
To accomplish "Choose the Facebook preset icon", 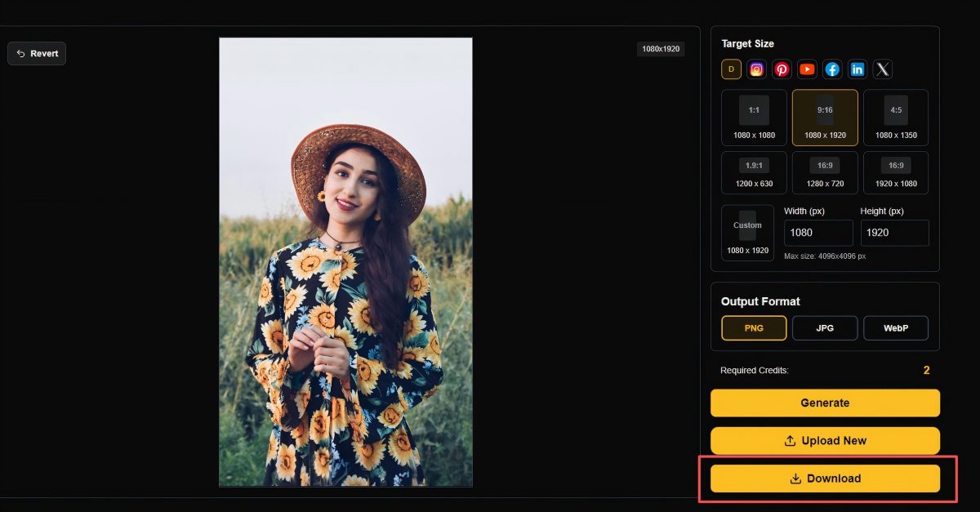I will [832, 69].
